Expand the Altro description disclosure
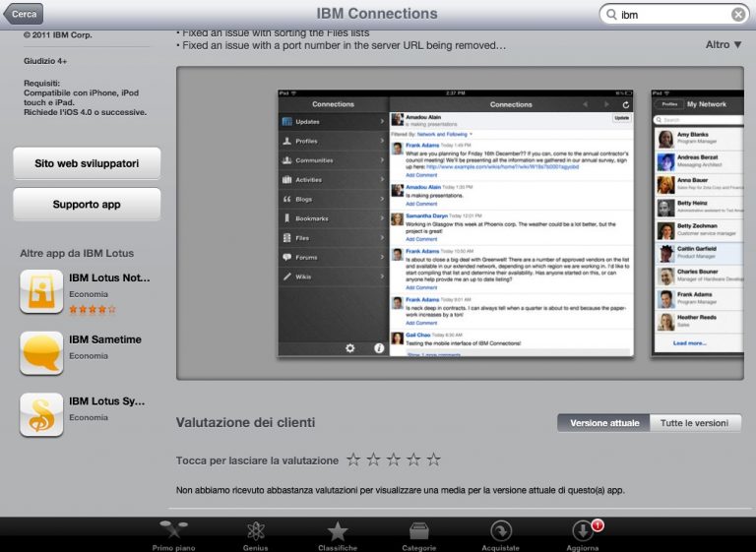 click(724, 45)
